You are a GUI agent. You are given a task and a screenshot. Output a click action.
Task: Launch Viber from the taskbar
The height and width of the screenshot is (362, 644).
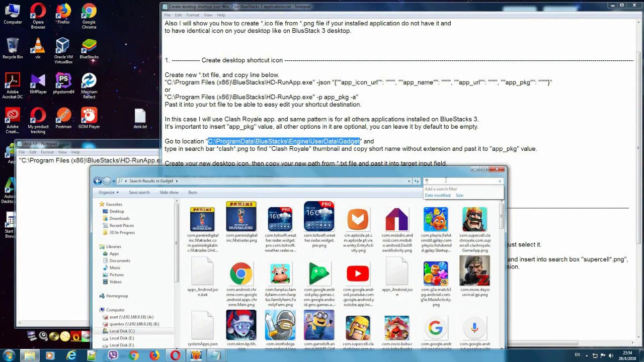113,355
